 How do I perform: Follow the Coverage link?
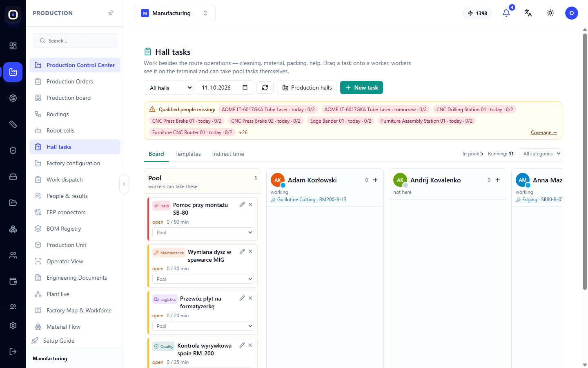tap(544, 132)
